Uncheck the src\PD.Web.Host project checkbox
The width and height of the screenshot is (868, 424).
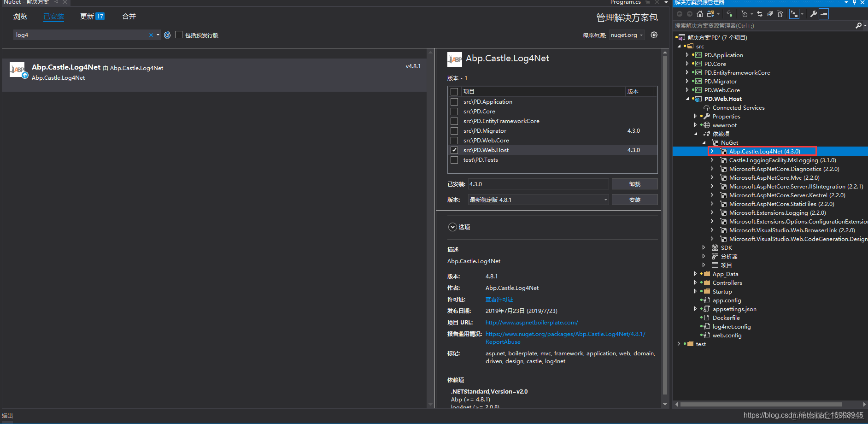[454, 150]
